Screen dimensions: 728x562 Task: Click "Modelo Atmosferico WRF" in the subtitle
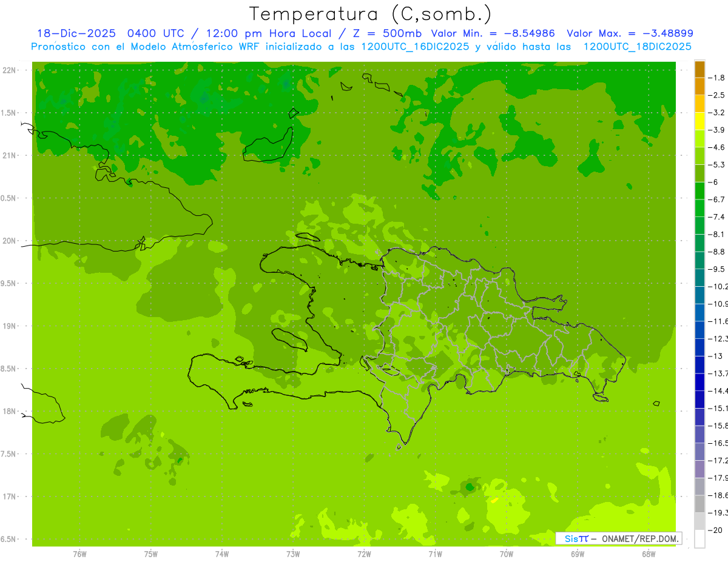[x=195, y=47]
